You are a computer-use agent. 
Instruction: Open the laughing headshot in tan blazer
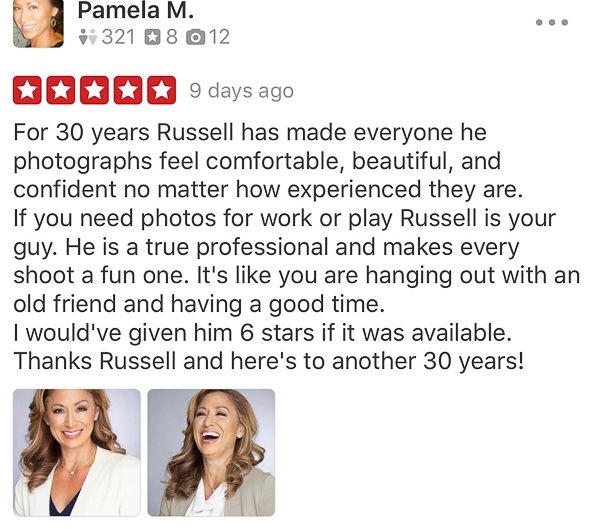click(x=211, y=453)
